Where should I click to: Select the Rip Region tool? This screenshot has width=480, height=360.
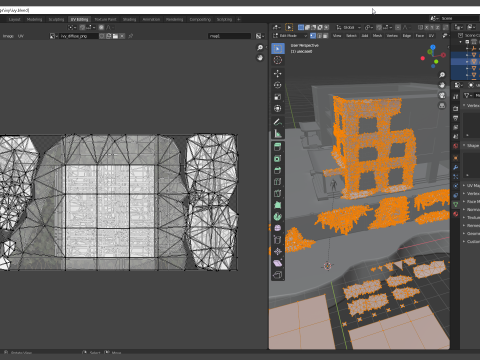pos(278,275)
